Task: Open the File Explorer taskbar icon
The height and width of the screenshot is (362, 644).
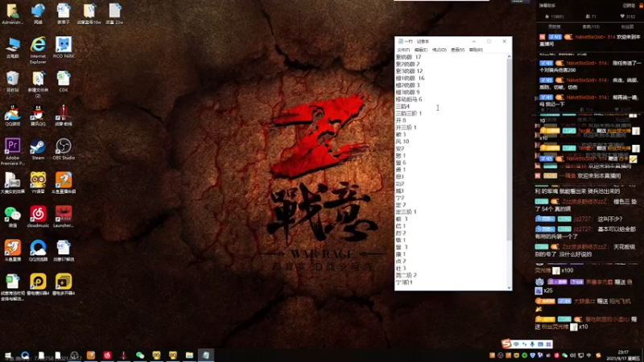Action: click(x=189, y=355)
